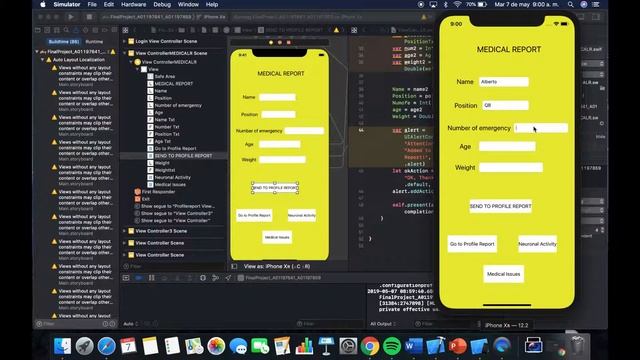This screenshot has height=360, width=640.
Task: Tap Medical Issues button in simulator
Action: click(504, 274)
